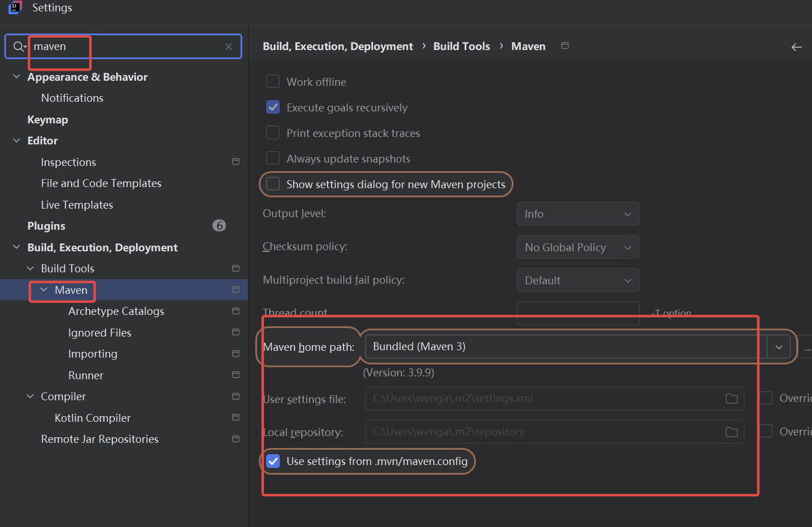Collapse the Maven tree node chevron
Viewport: 812px width, 527px height.
[44, 290]
